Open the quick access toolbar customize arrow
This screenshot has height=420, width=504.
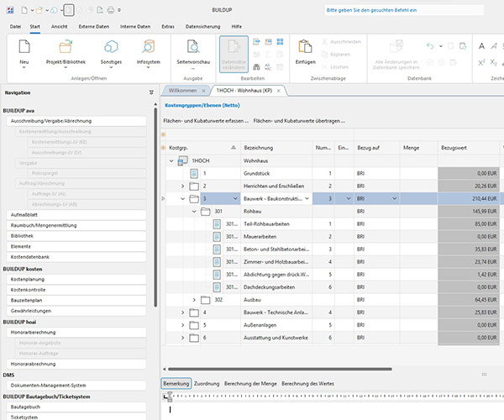(119, 10)
